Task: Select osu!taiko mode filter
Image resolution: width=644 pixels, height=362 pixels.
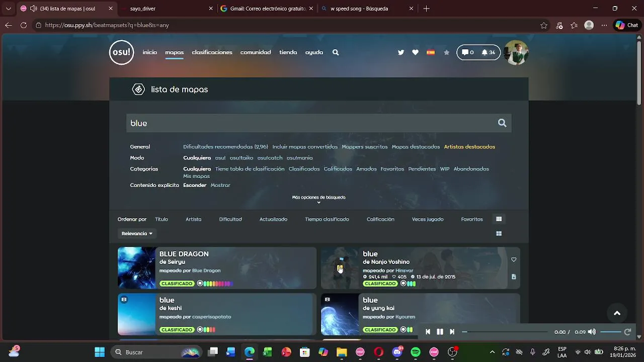Action: pos(242,158)
